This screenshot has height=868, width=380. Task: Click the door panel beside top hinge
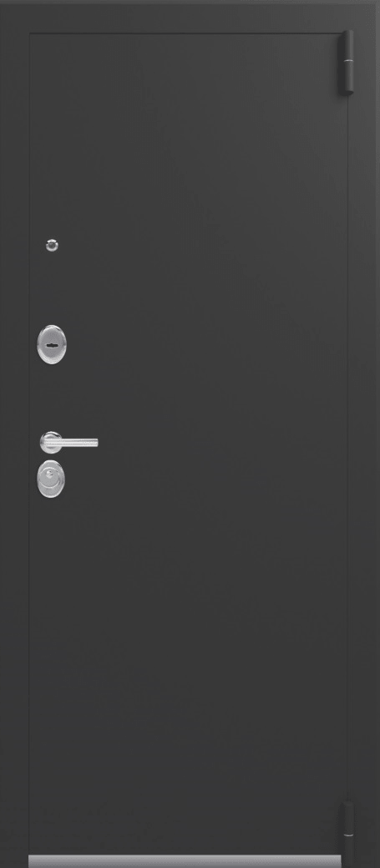pos(310,62)
